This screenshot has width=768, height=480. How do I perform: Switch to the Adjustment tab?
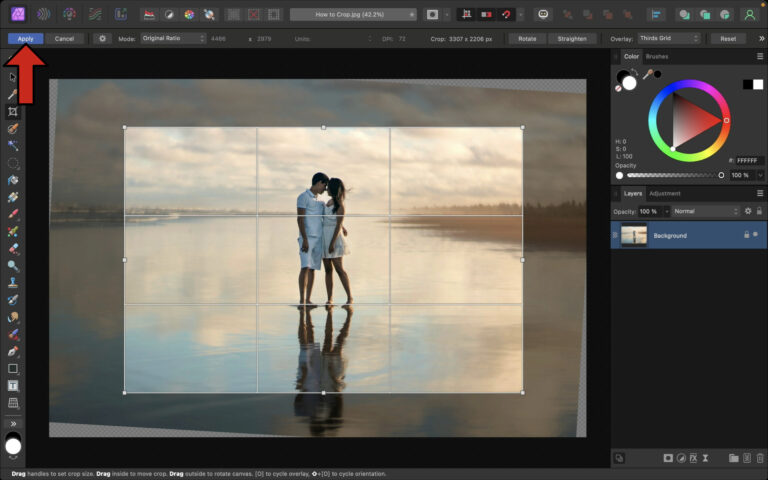tap(665, 193)
